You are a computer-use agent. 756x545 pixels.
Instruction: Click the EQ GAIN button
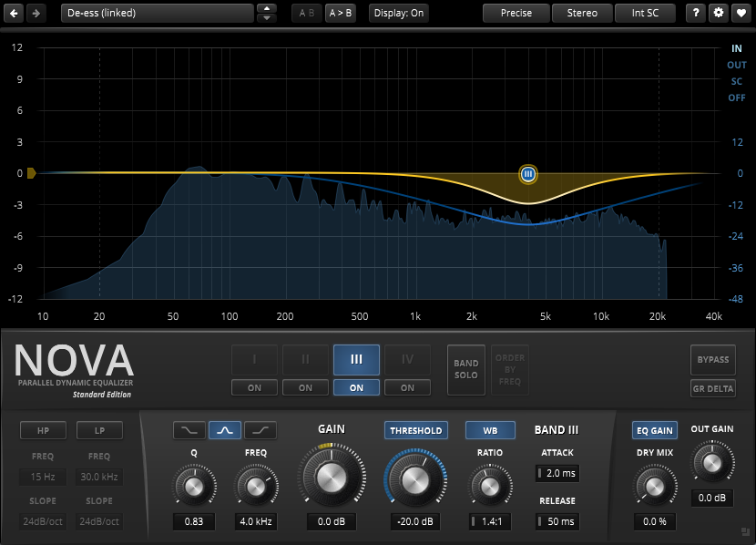pyautogui.click(x=654, y=430)
